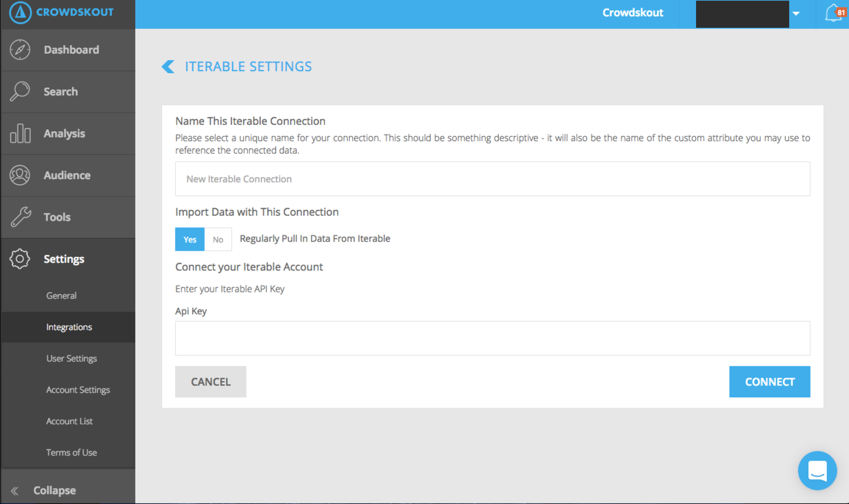Click the Crowdskout triangle logo icon
Image resolution: width=849 pixels, height=504 pixels.
(x=20, y=12)
